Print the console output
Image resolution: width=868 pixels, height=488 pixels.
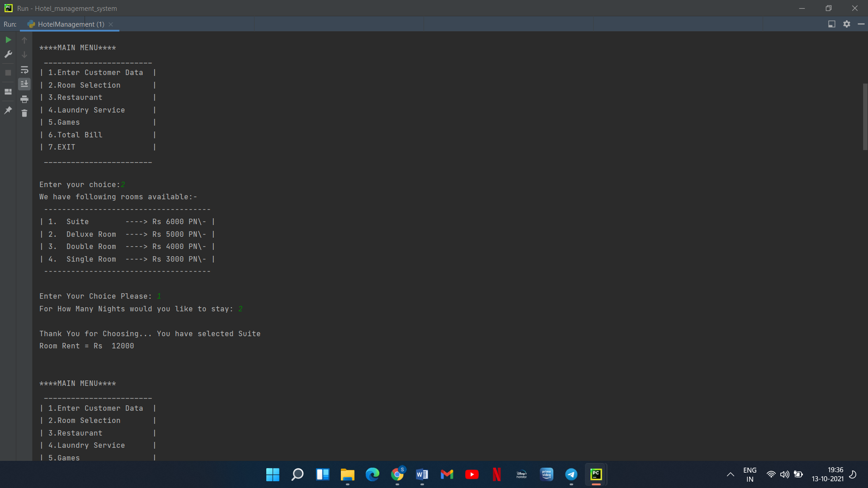pos(24,99)
